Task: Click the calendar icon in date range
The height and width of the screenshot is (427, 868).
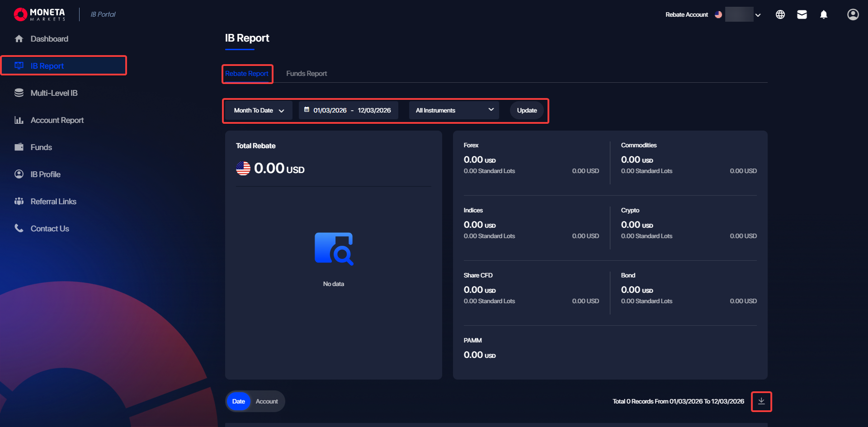Action: [x=307, y=110]
